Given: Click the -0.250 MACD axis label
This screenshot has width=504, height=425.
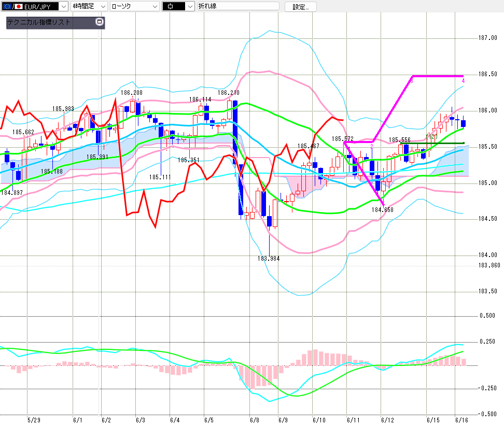Looking at the screenshot, I should (487, 388).
